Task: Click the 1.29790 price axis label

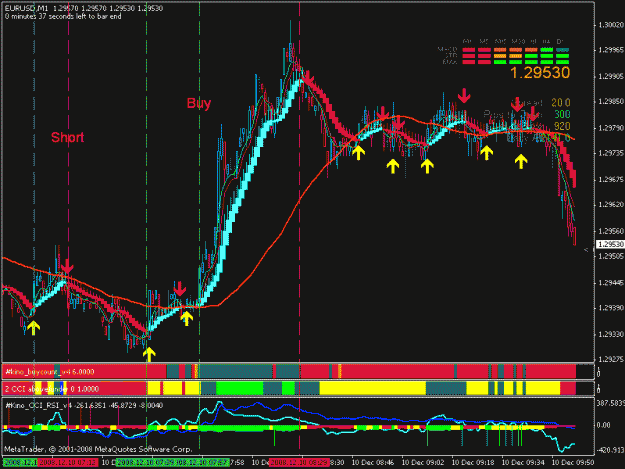Action: 610,128
